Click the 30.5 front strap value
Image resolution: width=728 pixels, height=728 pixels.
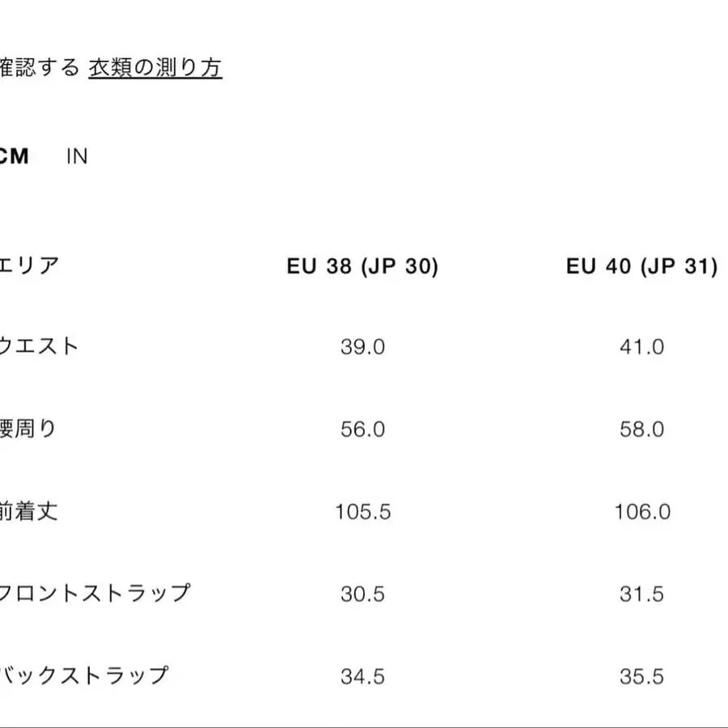[x=364, y=594]
